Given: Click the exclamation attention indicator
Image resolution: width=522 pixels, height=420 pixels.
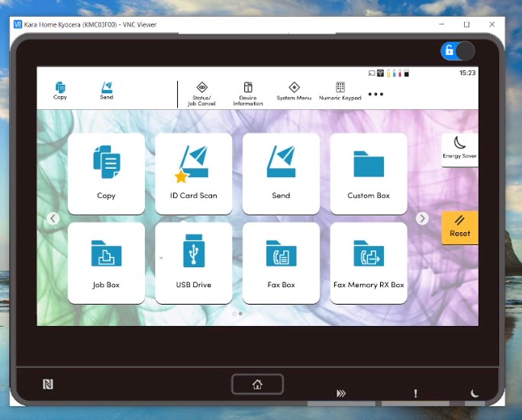Looking at the screenshot, I should (415, 393).
